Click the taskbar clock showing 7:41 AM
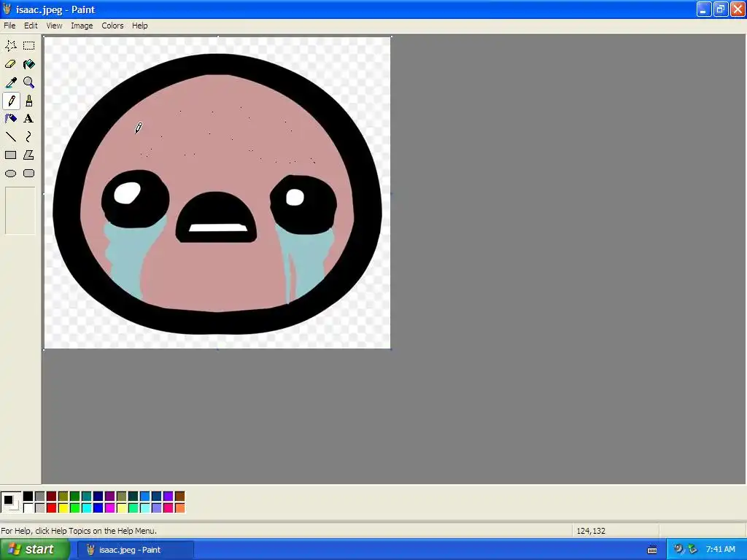The image size is (747, 560). coord(720,550)
